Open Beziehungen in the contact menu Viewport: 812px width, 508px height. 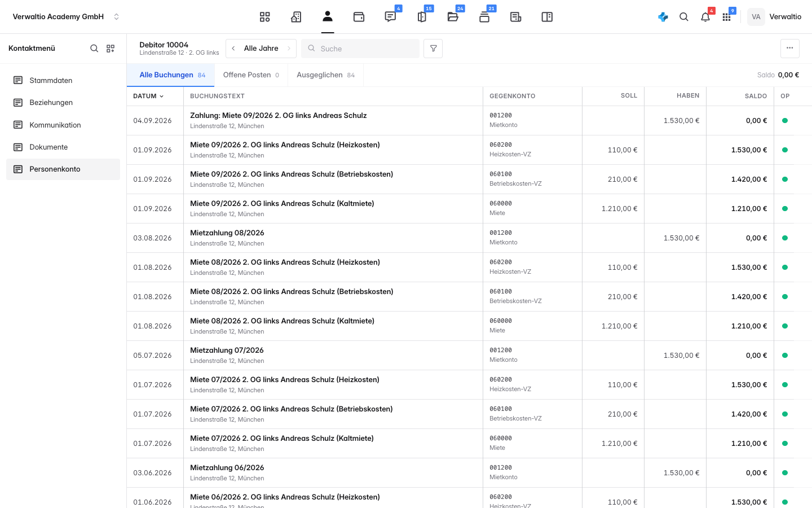point(63,103)
